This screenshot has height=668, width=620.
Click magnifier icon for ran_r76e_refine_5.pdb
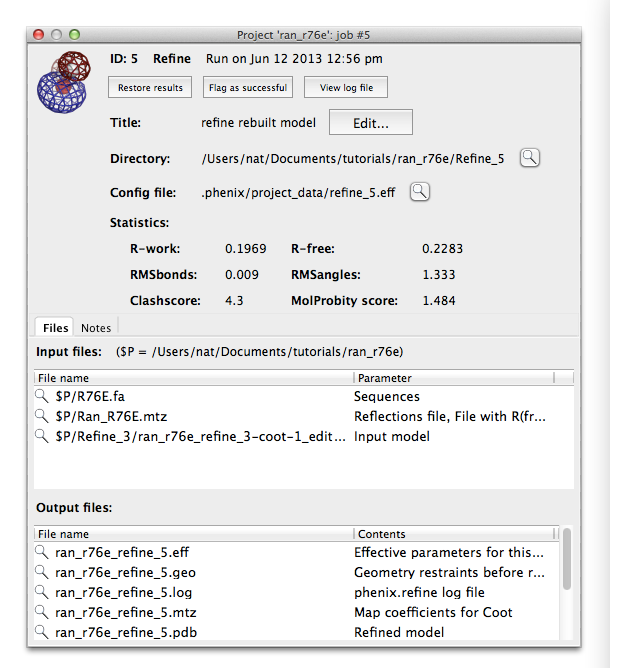42,632
